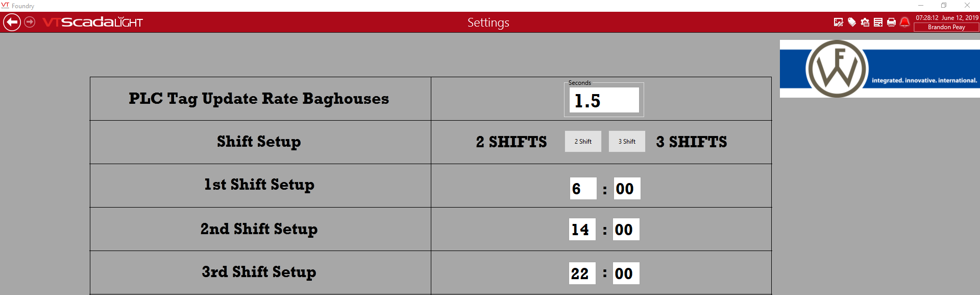Click the add operator note icon

click(x=878, y=22)
